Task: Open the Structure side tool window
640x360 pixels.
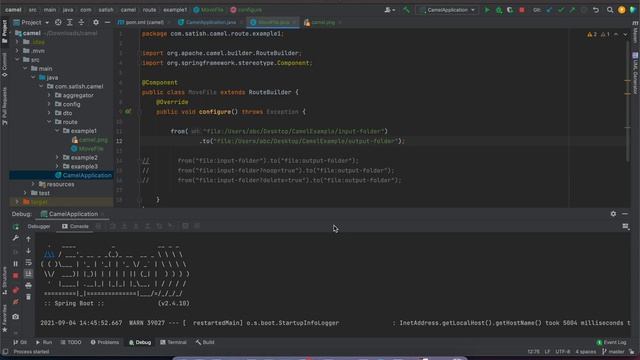Action: (4, 281)
